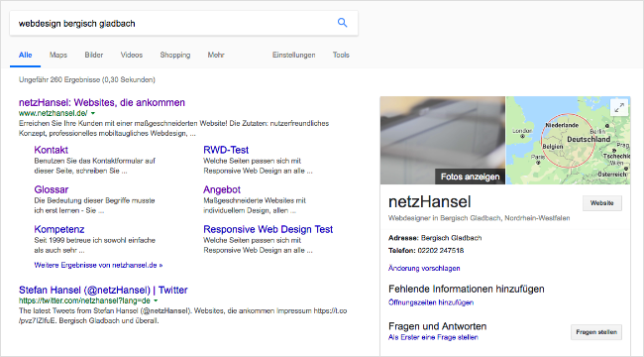Screen dimensions: 644x357
Task: Switch to the Bilder tab
Action: click(94, 56)
